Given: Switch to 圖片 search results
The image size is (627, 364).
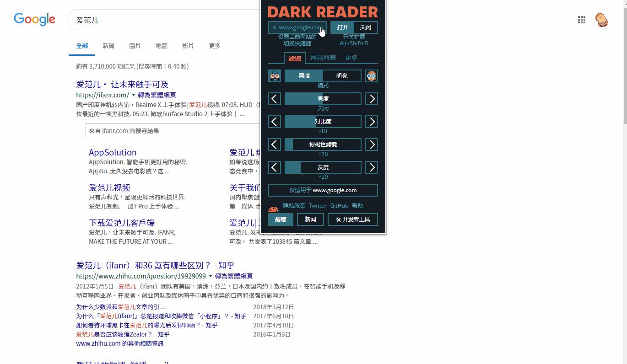Looking at the screenshot, I should tap(135, 46).
